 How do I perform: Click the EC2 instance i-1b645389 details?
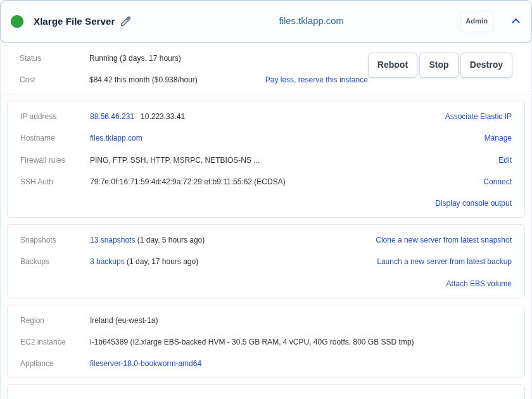(x=252, y=342)
